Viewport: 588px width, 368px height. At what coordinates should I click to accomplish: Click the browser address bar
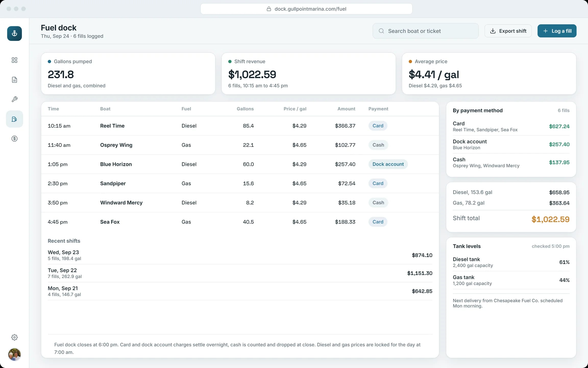coord(306,9)
